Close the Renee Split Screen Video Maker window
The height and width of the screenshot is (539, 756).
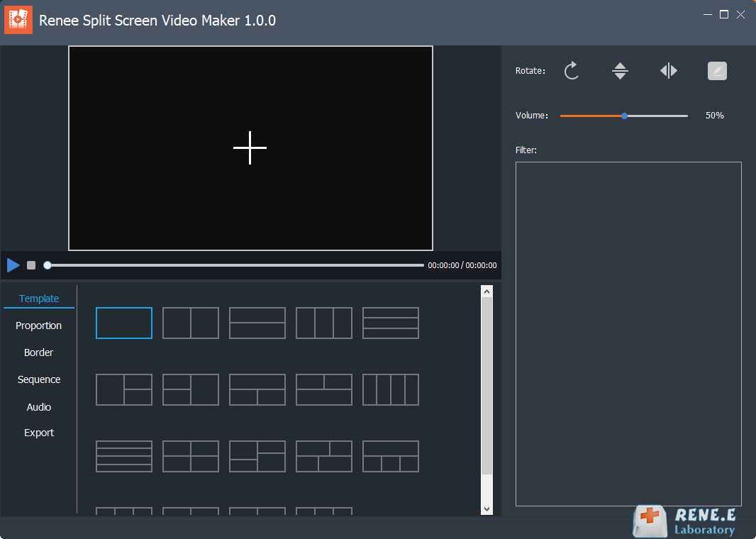coord(740,14)
